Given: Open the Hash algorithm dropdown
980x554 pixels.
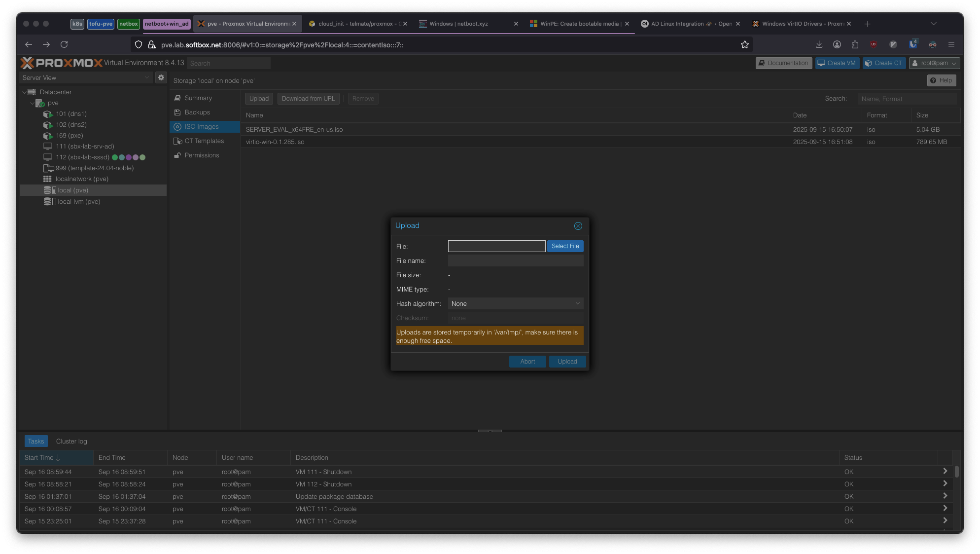Looking at the screenshot, I should [x=515, y=303].
